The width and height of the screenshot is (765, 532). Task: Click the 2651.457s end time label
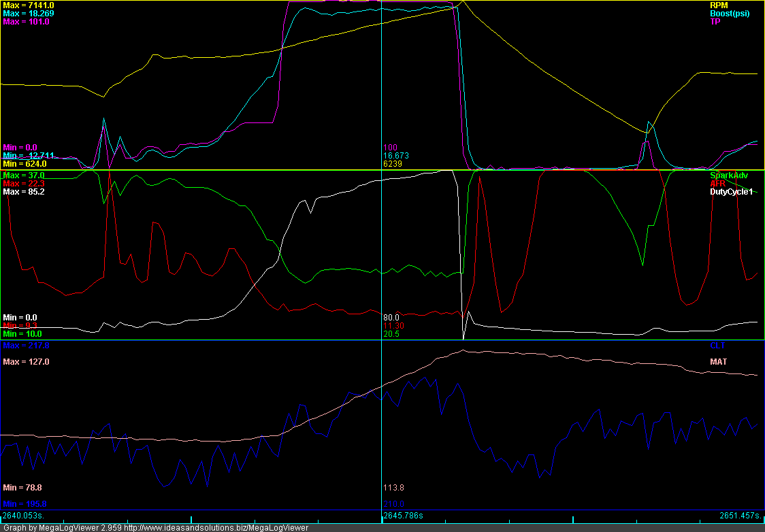(x=742, y=515)
